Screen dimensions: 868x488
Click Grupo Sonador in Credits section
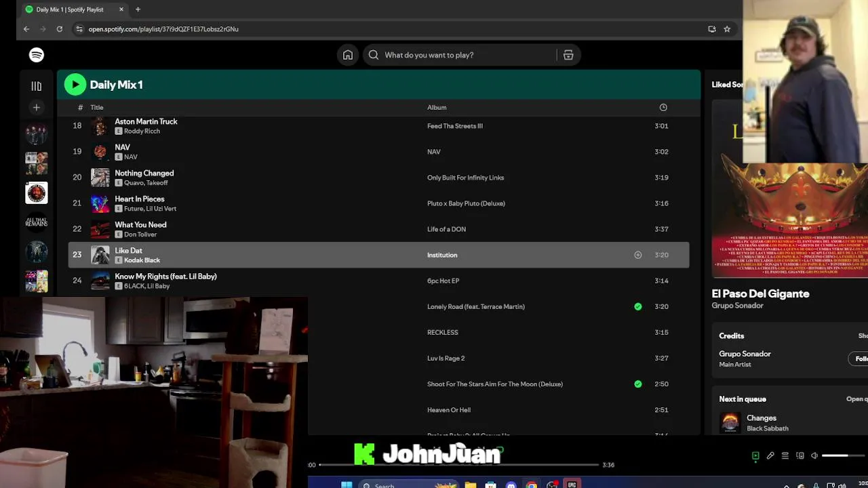point(745,354)
